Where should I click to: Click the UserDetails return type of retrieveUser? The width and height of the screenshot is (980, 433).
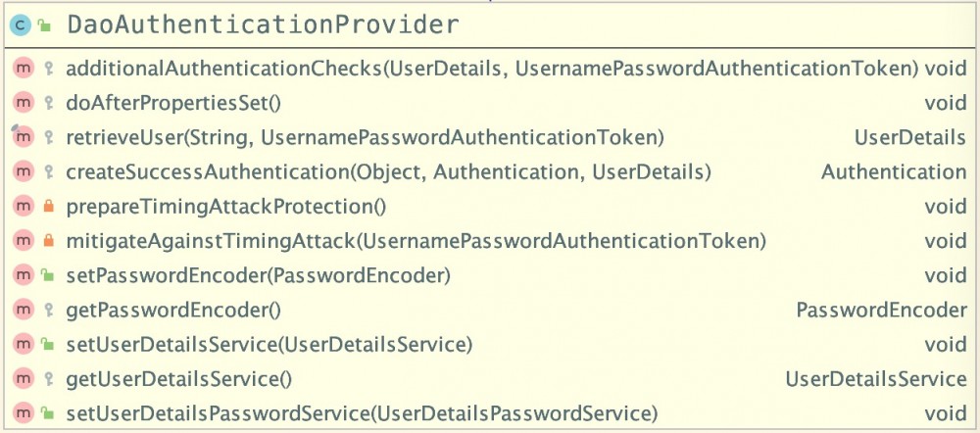910,137
